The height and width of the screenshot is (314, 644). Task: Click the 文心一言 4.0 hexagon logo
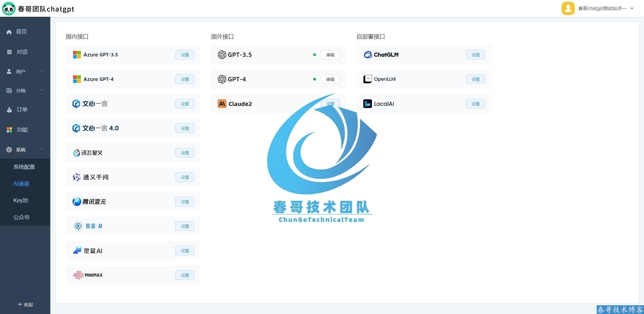click(x=76, y=128)
